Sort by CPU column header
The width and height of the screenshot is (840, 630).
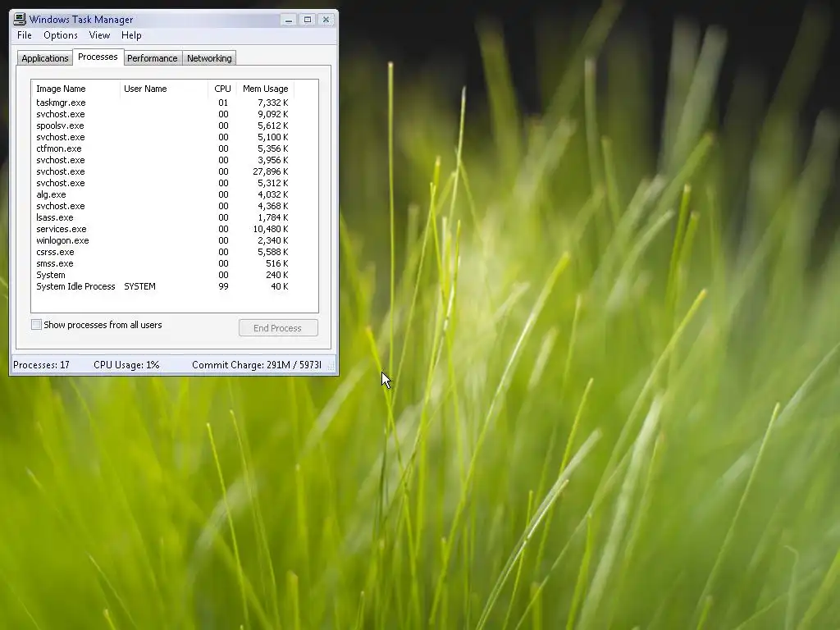click(222, 89)
